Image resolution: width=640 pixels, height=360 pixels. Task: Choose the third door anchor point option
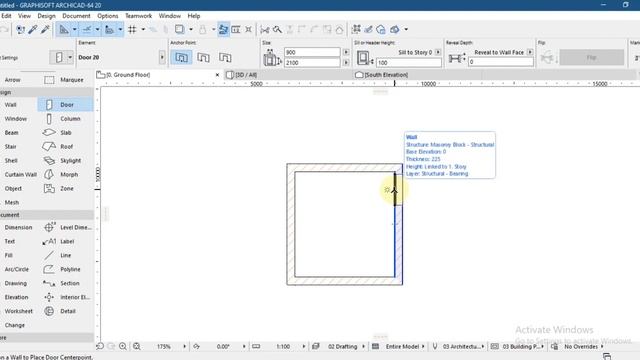click(x=225, y=58)
